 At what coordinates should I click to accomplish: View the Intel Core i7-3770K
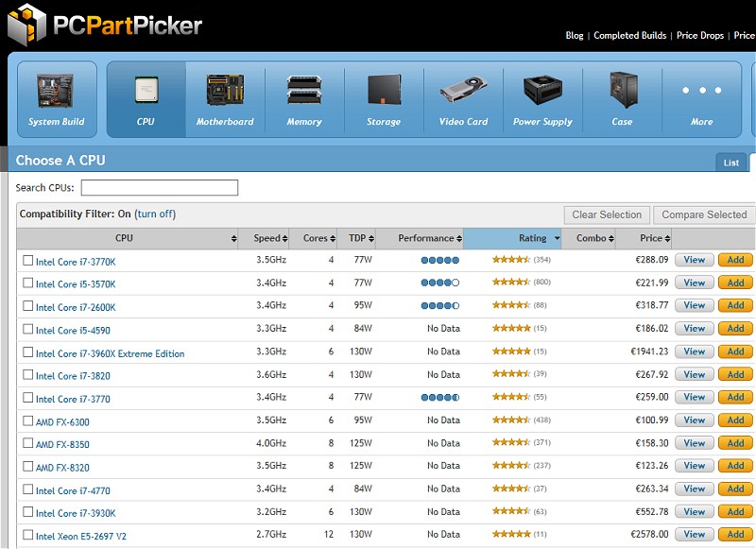[x=695, y=260]
